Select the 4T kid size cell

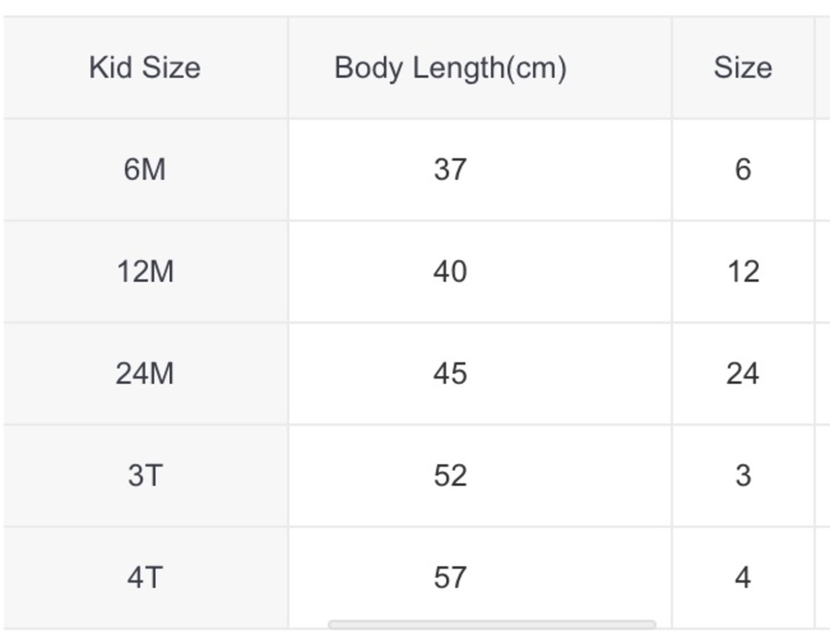pos(145,577)
